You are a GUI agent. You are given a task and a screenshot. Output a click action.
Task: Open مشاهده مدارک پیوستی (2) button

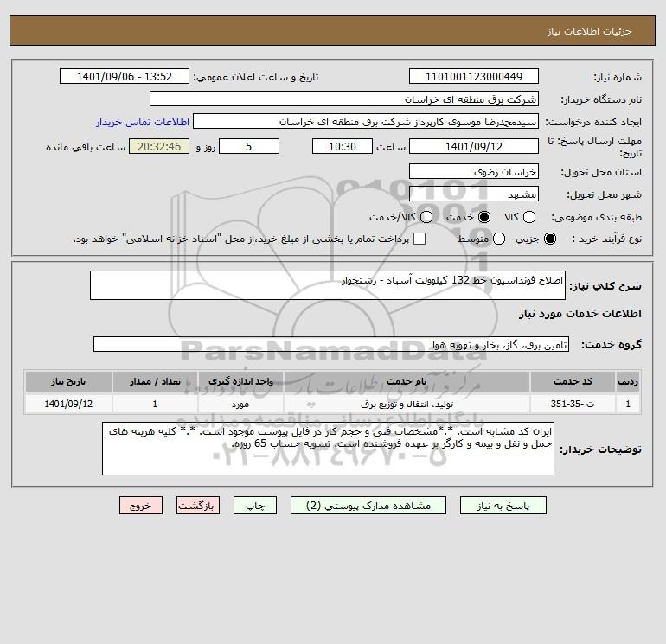pos(368,506)
